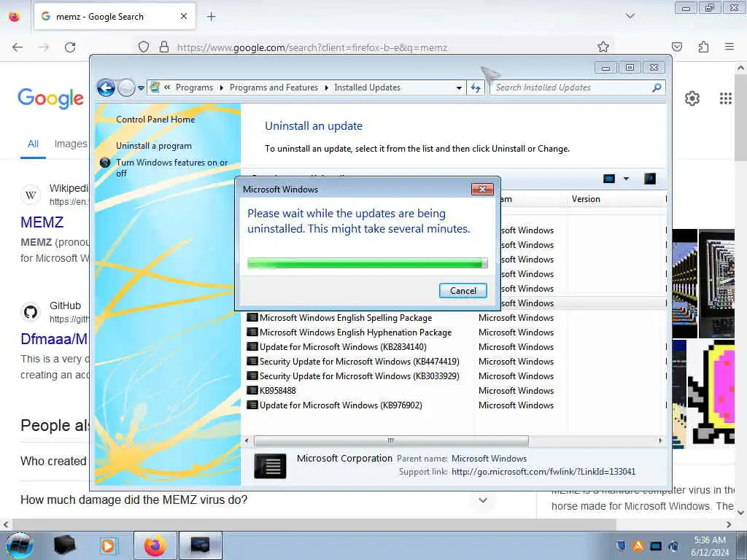
Task: Open a new Firefox tab with plus
Action: (x=211, y=17)
